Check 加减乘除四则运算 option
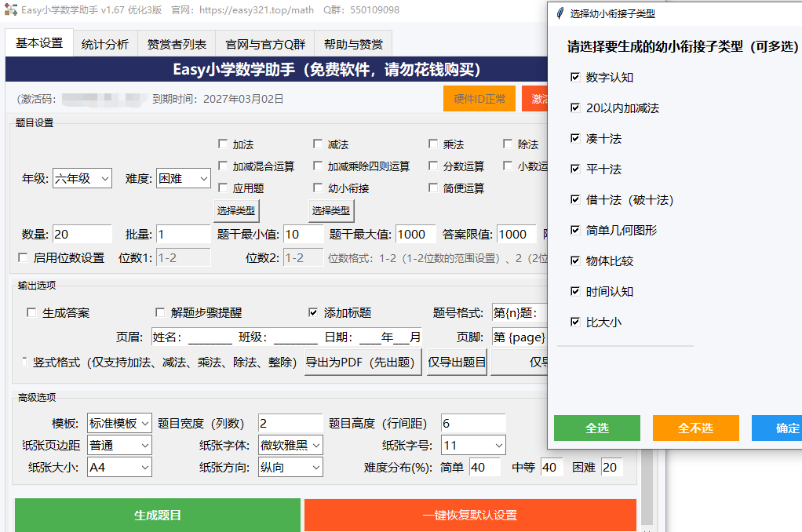This screenshot has width=802, height=532. pyautogui.click(x=318, y=166)
